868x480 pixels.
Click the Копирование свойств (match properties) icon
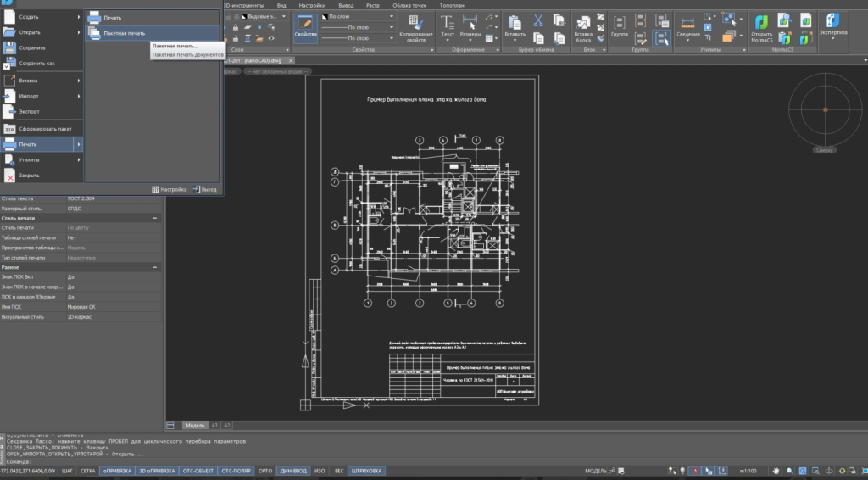click(415, 23)
